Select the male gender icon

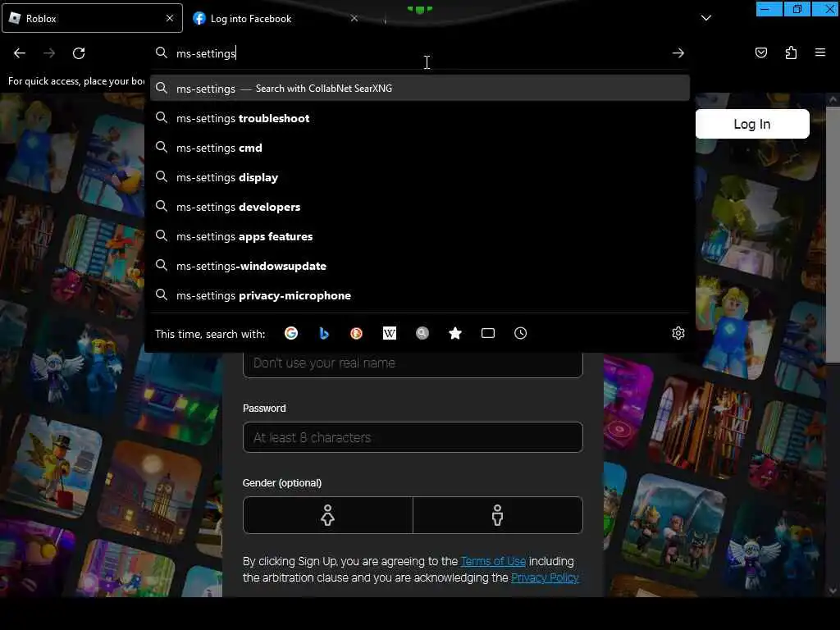point(498,515)
